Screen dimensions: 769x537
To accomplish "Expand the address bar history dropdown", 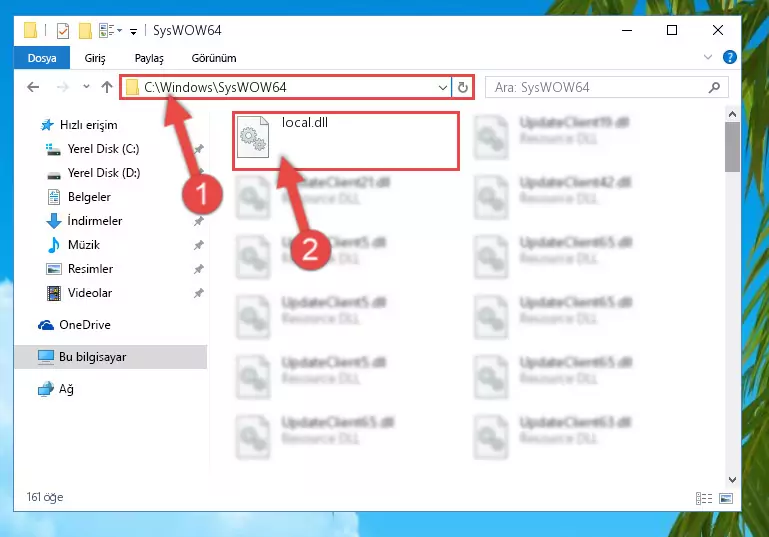I will [x=442, y=88].
